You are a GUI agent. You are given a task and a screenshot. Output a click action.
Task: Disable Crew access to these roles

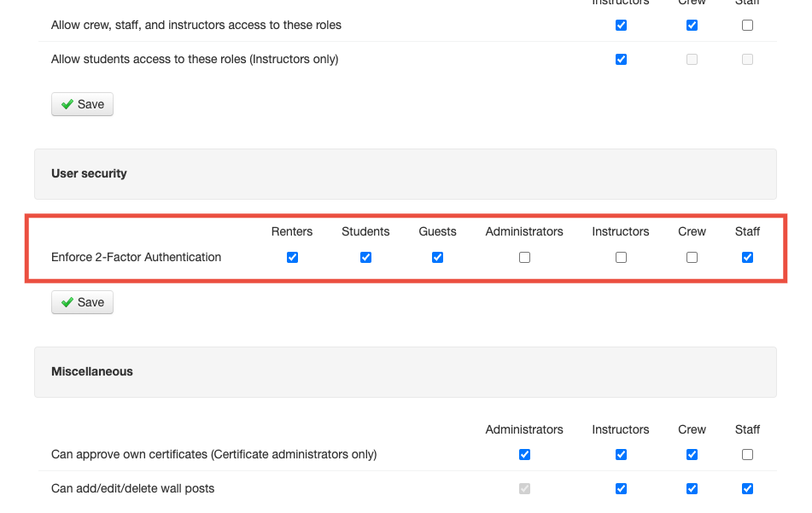point(692,25)
